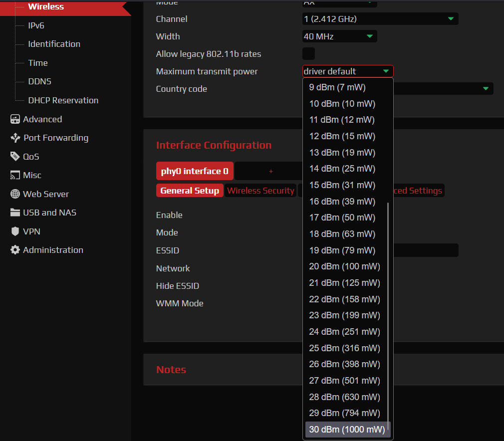This screenshot has height=441, width=504.
Task: Select 26 dBm (398 mW) option
Action: (x=346, y=364)
